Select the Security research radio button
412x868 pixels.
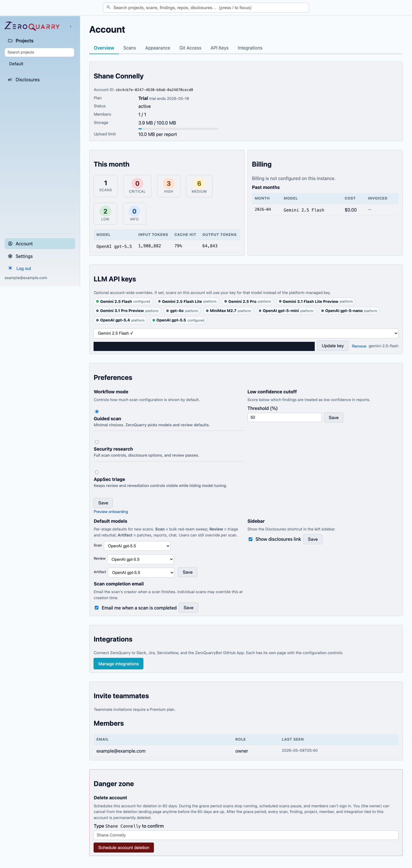pos(97,442)
